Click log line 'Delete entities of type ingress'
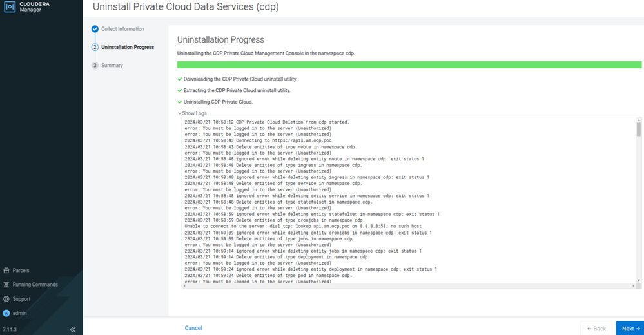644x335 pixels. [x=273, y=165]
